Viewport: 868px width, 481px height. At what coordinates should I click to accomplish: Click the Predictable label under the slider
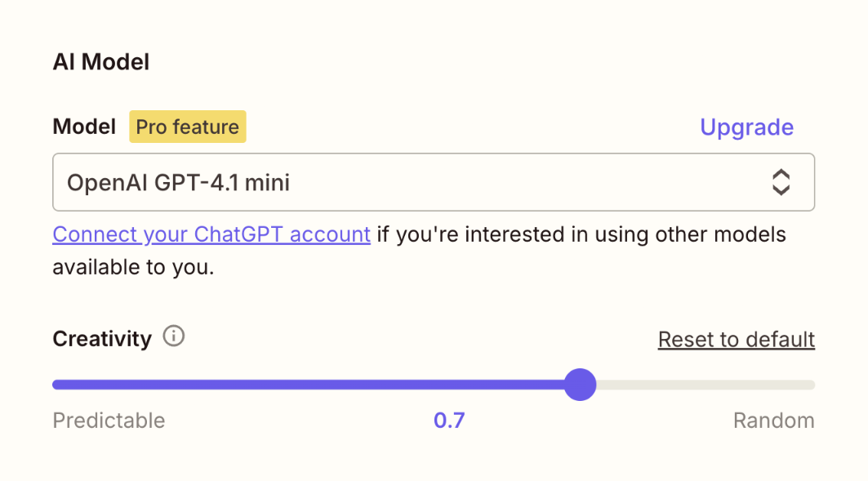(x=108, y=420)
